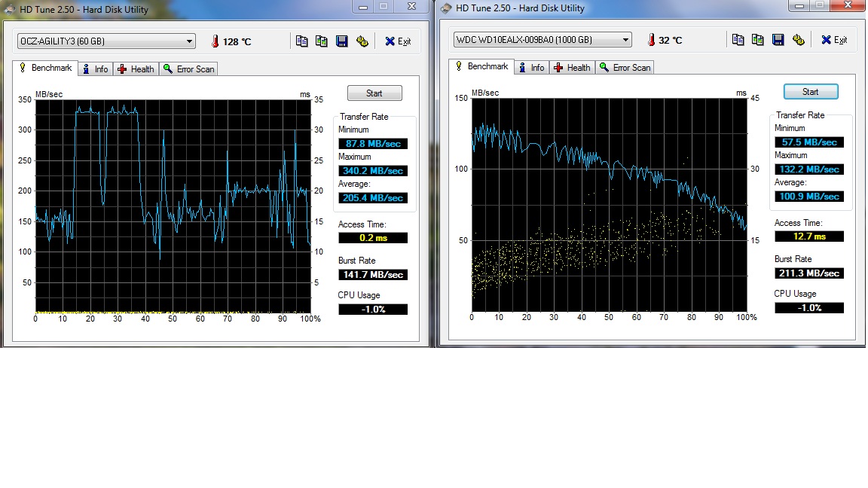Click copy screenshot icon in OCZ-AGILITY3 window
The image size is (868, 488).
[x=322, y=41]
